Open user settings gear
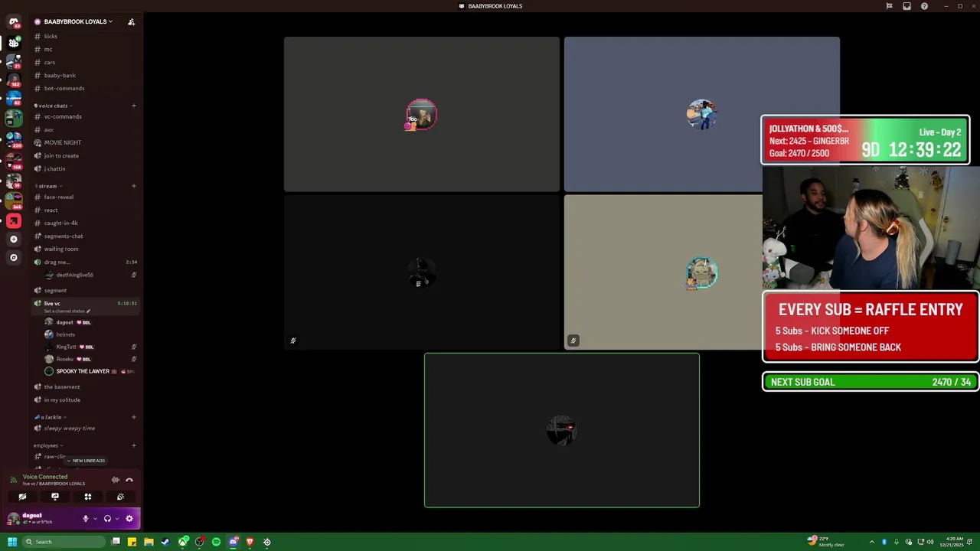This screenshot has width=980, height=551. 129,518
